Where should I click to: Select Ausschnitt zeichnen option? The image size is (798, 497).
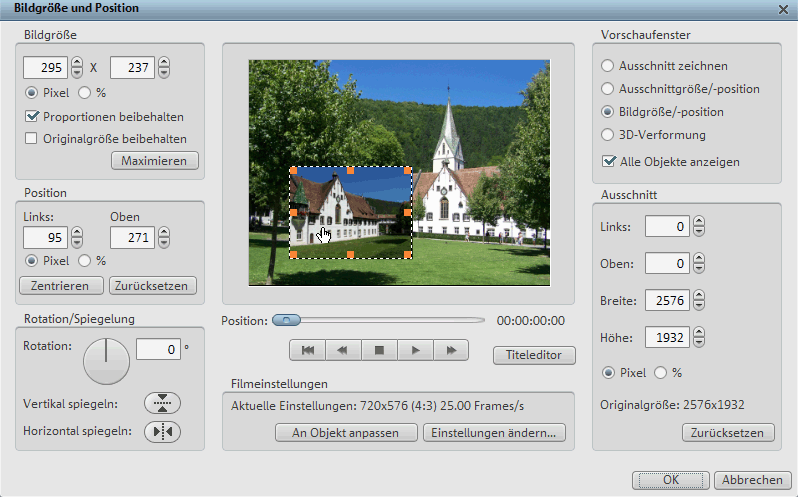point(607,66)
